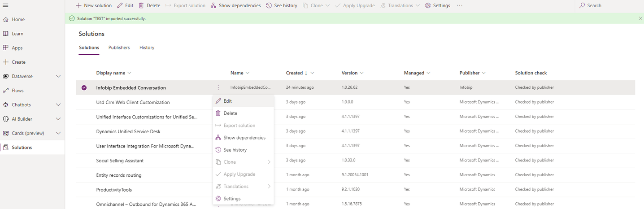Open Social Selling Assistant solution

(x=120, y=161)
